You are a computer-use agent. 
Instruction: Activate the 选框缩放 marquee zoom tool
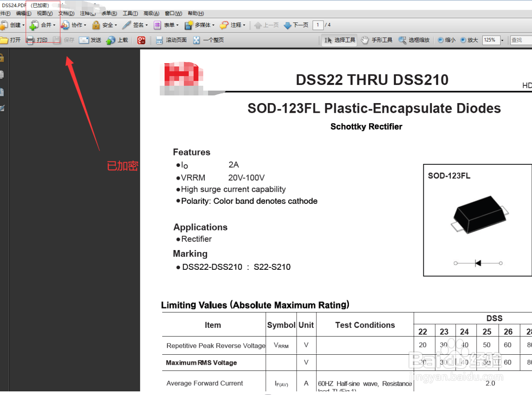(414, 40)
